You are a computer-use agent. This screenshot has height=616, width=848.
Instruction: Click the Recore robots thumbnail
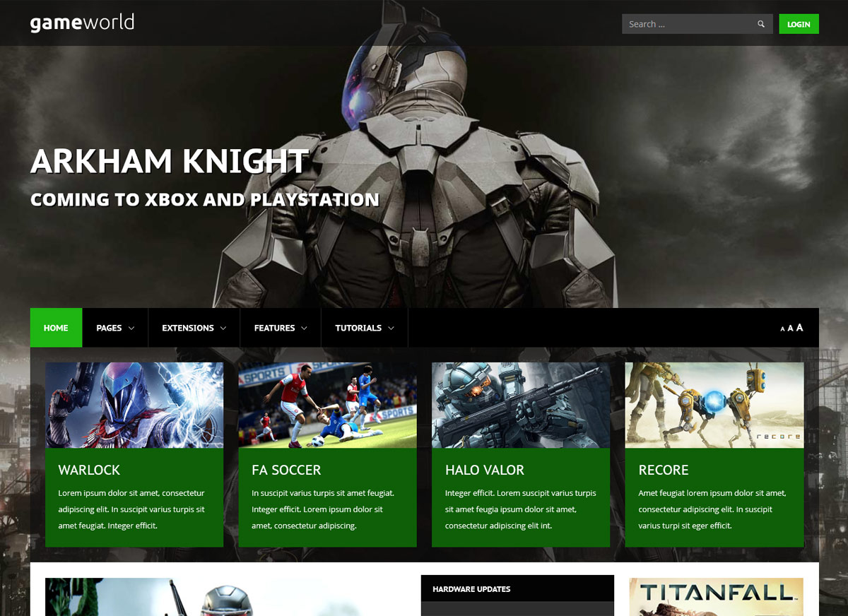tap(714, 405)
